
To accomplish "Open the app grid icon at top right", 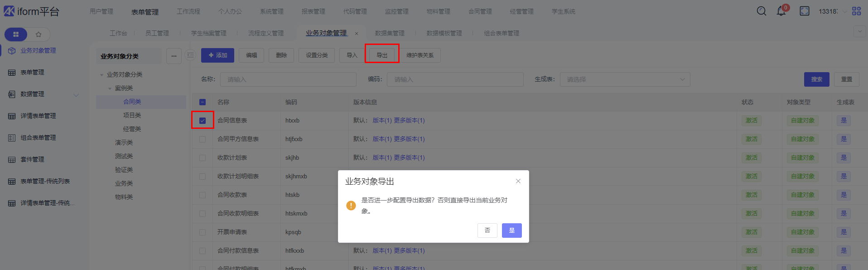I will pyautogui.click(x=856, y=11).
